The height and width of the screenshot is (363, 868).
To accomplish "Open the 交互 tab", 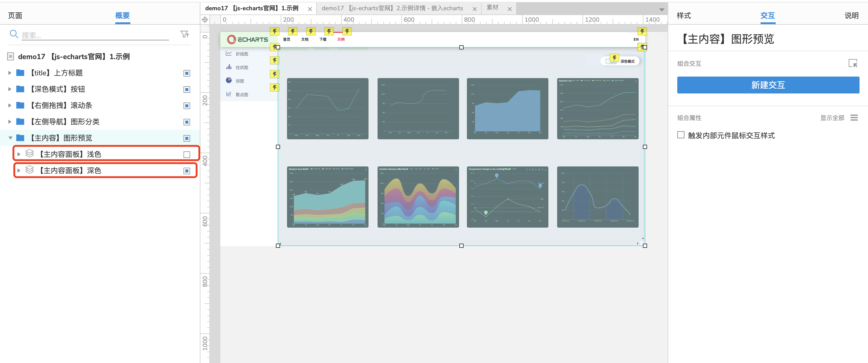I will pyautogui.click(x=767, y=15).
